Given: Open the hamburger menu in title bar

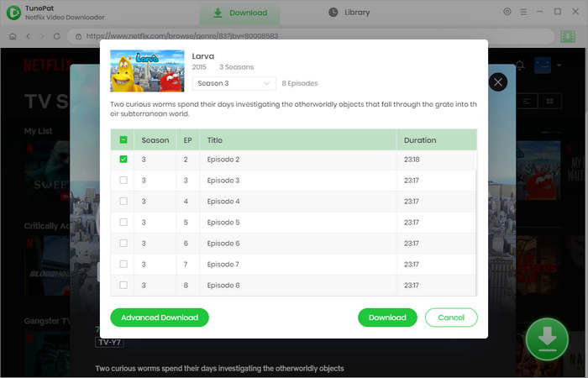Looking at the screenshot, I should 522,13.
